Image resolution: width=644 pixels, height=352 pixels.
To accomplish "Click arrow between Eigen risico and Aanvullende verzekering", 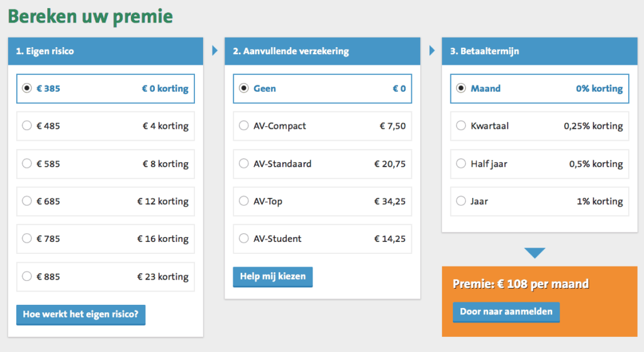I will click(x=214, y=50).
